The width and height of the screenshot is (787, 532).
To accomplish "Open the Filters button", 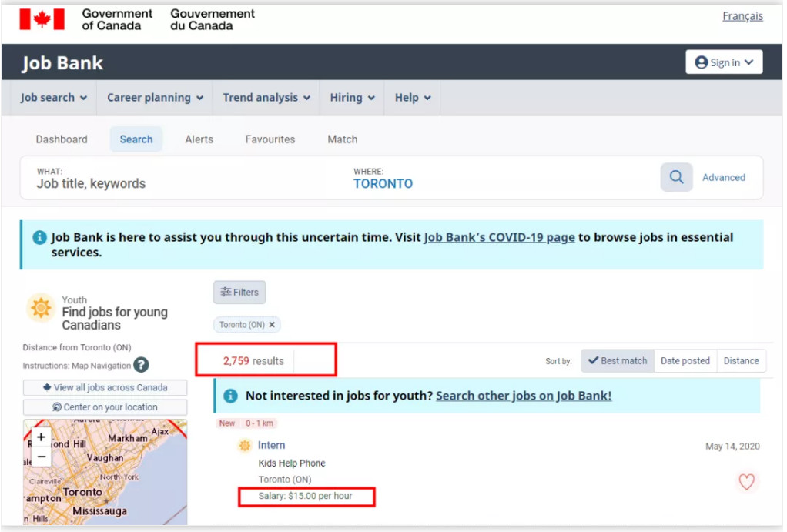I will click(239, 293).
